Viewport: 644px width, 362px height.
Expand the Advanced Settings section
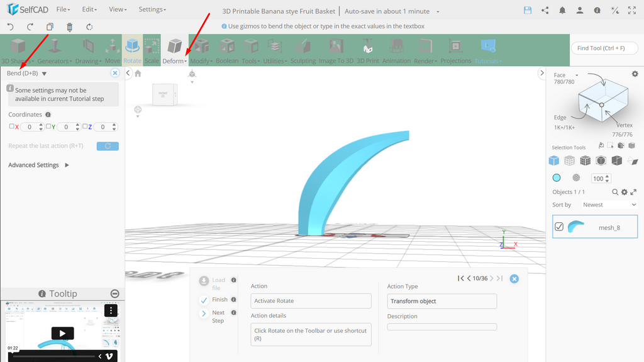pos(38,165)
